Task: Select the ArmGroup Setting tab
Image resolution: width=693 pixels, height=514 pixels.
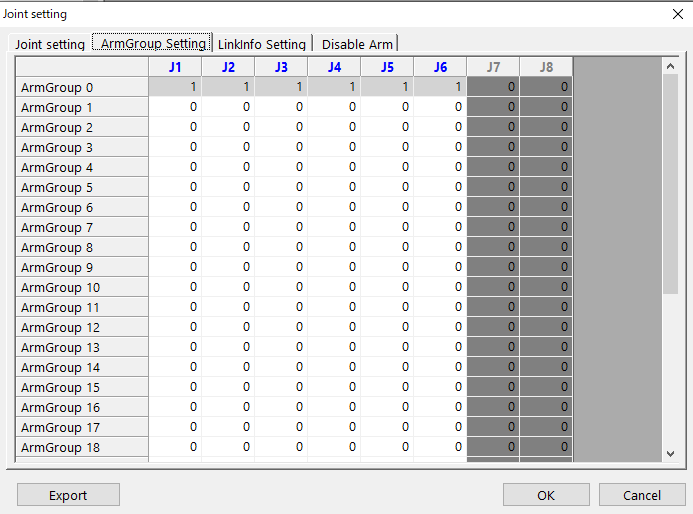Action: coord(153,43)
